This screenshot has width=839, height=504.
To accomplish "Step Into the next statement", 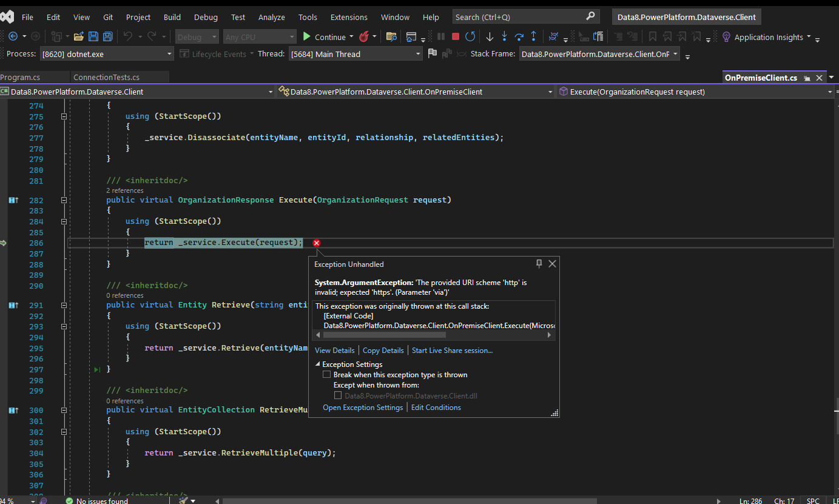I will (504, 36).
